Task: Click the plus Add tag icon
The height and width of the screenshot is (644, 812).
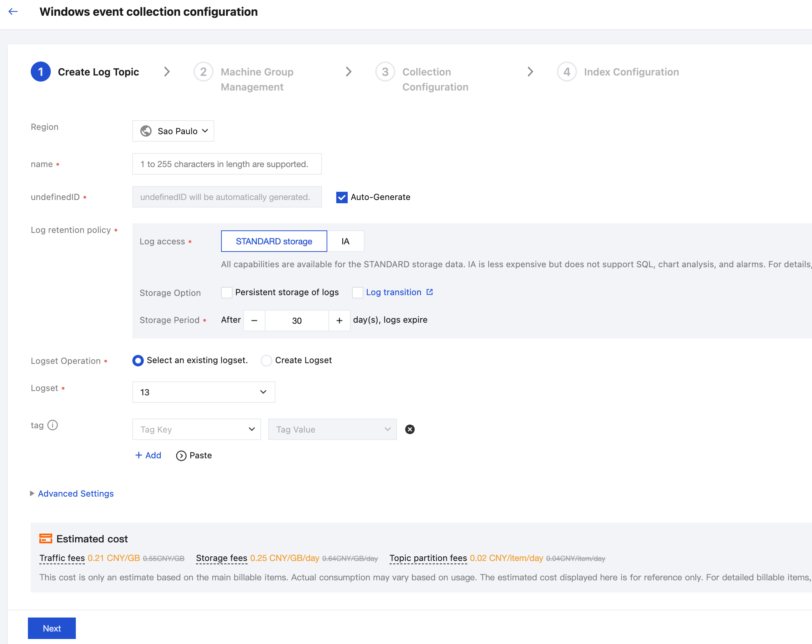Action: (x=138, y=455)
